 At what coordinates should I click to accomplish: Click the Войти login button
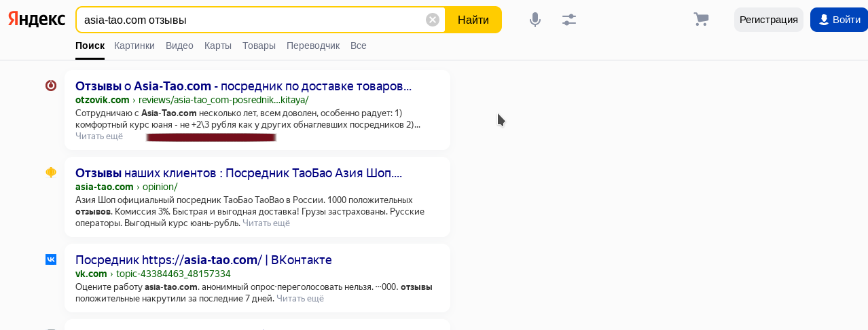(x=839, y=20)
